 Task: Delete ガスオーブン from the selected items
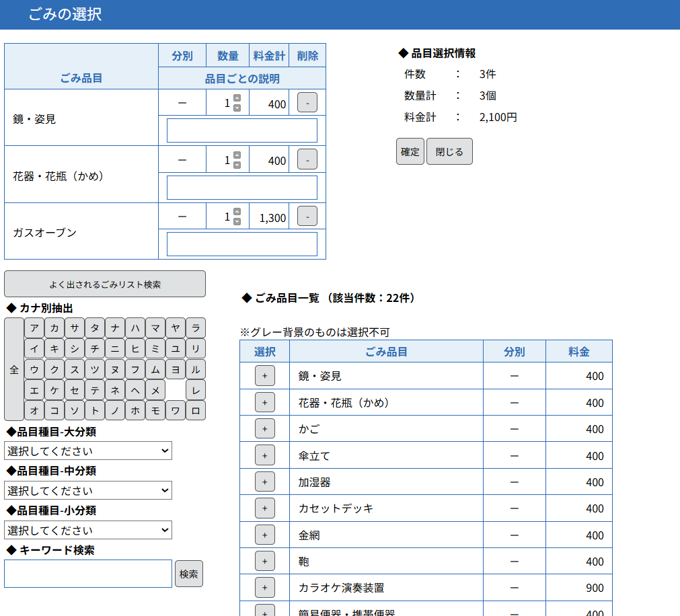tap(307, 217)
